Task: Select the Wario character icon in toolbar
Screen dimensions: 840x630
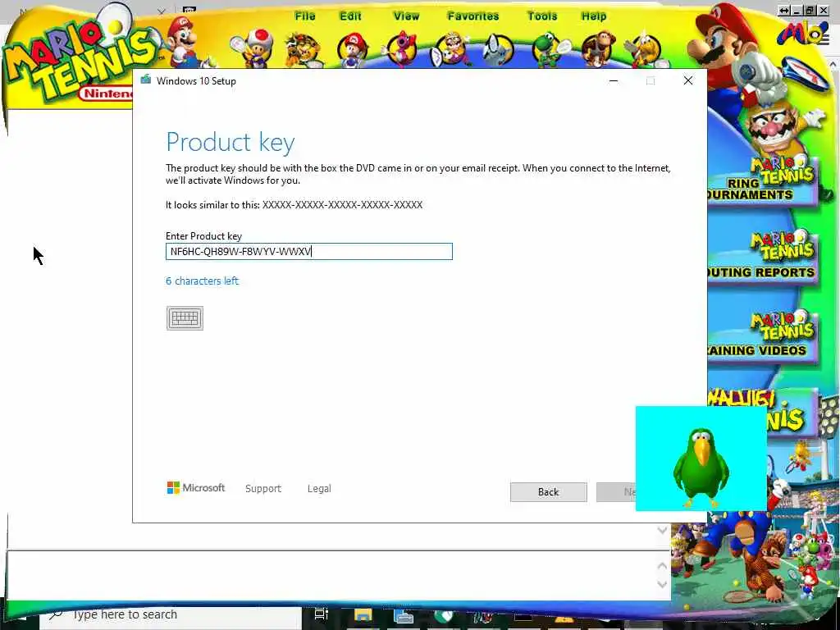Action: [x=450, y=50]
